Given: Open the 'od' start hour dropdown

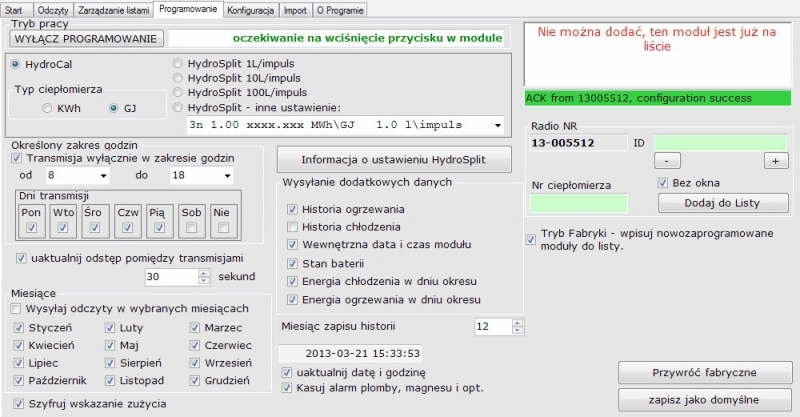Looking at the screenshot, I should click(91, 176).
